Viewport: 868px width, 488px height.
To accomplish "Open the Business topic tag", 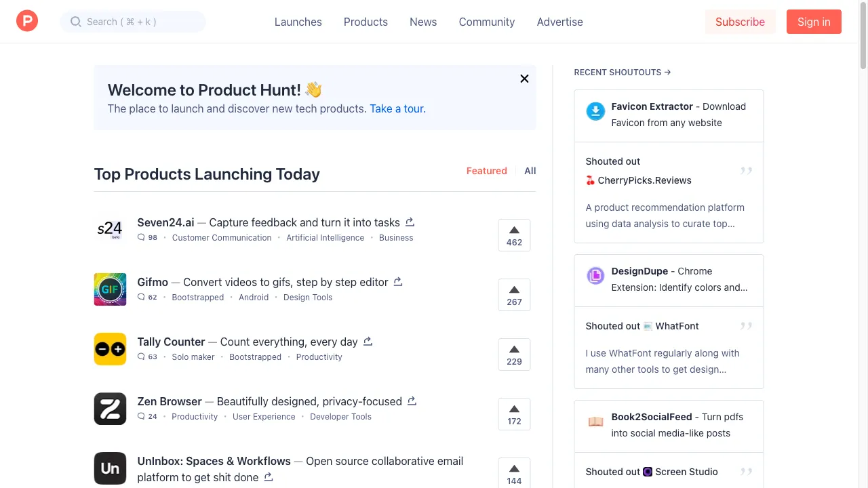I will pyautogui.click(x=396, y=238).
